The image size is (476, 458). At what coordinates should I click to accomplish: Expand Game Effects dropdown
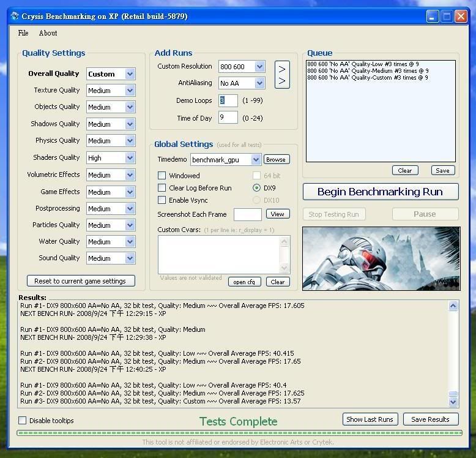point(130,192)
